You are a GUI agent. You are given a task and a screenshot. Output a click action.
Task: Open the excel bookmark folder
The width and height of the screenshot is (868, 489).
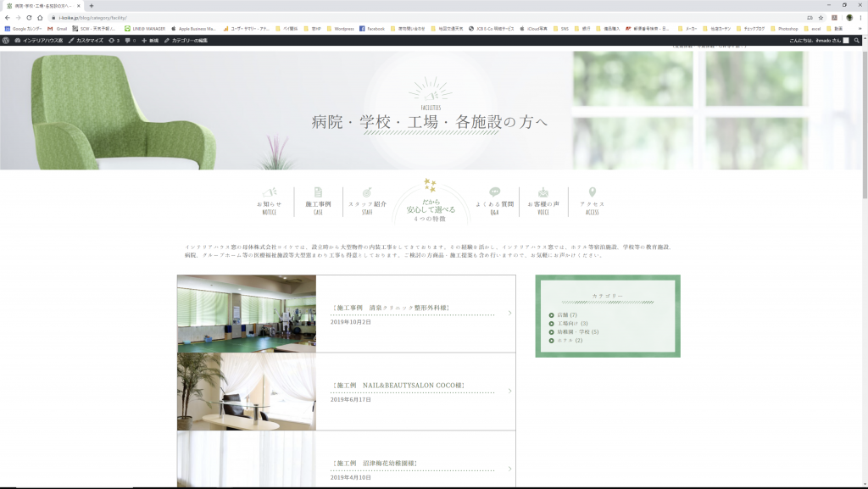812,29
